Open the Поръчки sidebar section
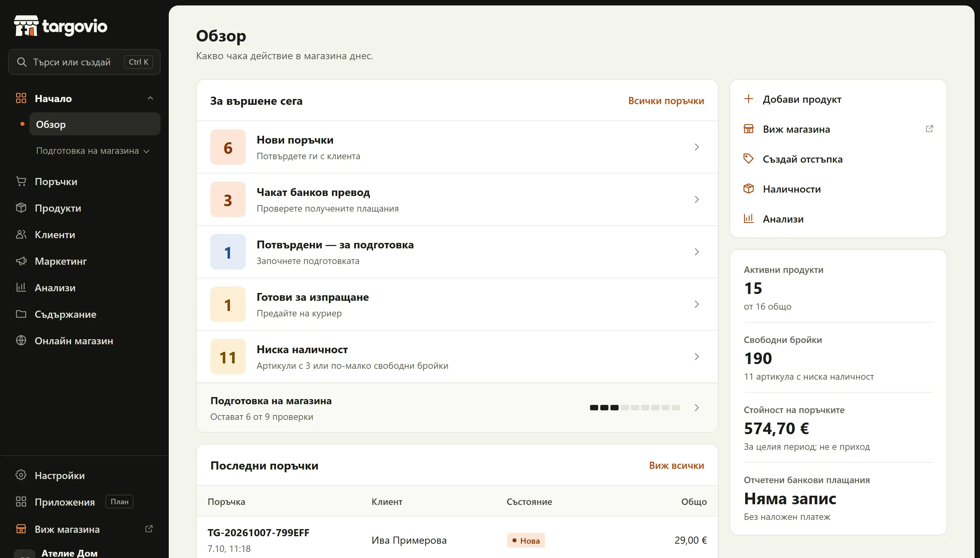 84,181
